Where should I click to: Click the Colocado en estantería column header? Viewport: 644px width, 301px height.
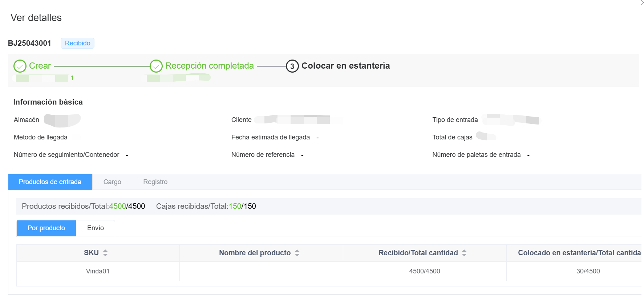[579, 253]
